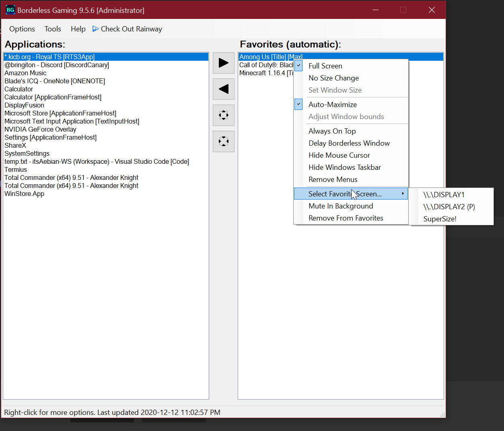Open the Check Out Rainway link
This screenshot has width=504, height=431.
pyautogui.click(x=131, y=29)
